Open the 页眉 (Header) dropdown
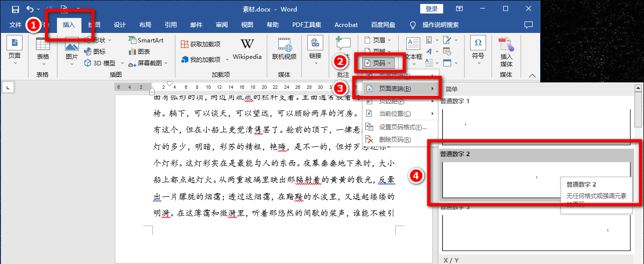644x264 pixels. [378, 40]
